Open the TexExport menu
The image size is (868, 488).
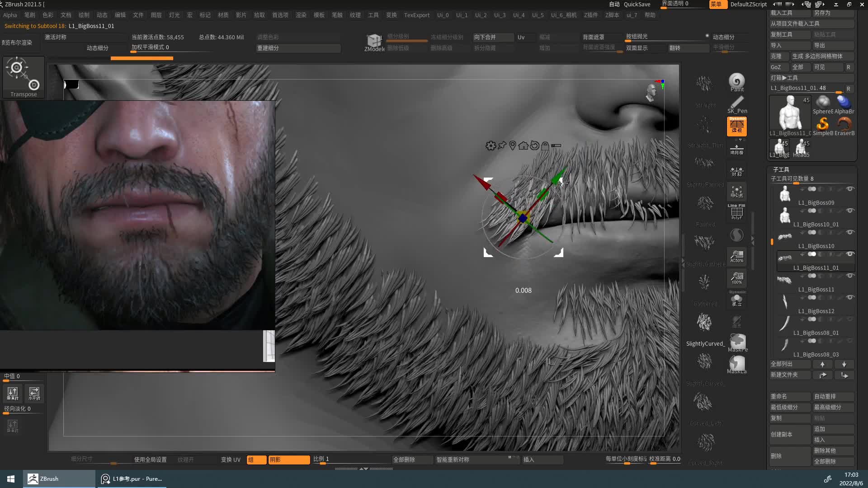tap(417, 15)
